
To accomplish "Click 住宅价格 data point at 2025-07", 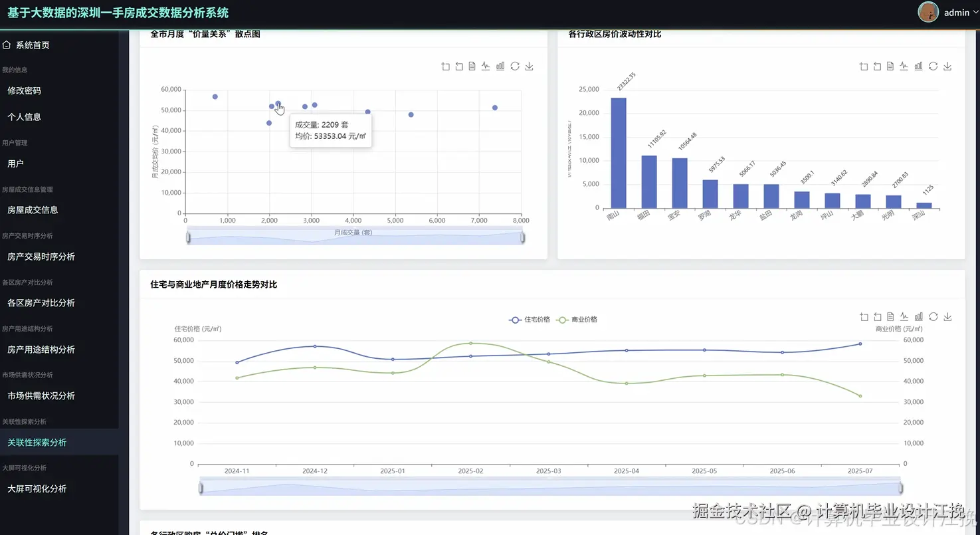I will point(860,344).
